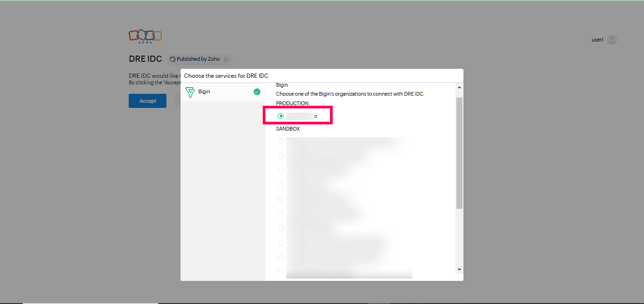Click the scrollbar up arrow in dialog
644x304 pixels.
[x=459, y=87]
